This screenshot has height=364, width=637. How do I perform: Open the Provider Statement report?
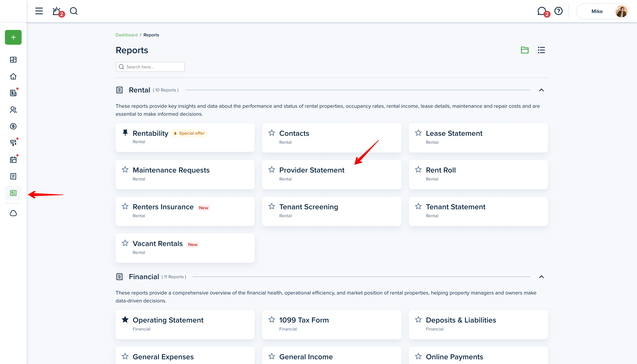coord(332,174)
